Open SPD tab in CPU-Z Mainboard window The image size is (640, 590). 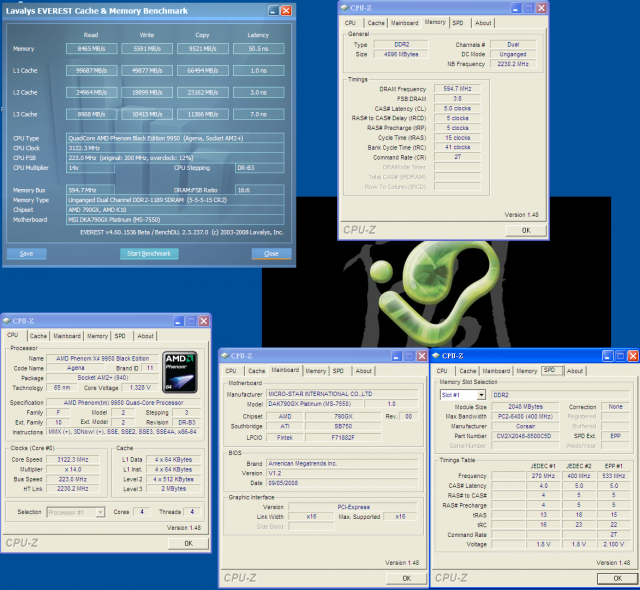[x=338, y=371]
